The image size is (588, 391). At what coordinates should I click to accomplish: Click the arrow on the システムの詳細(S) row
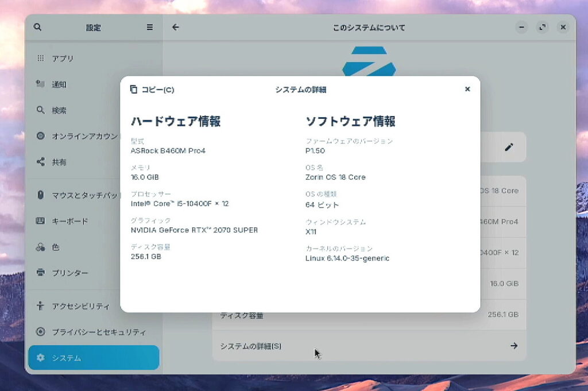(x=514, y=346)
